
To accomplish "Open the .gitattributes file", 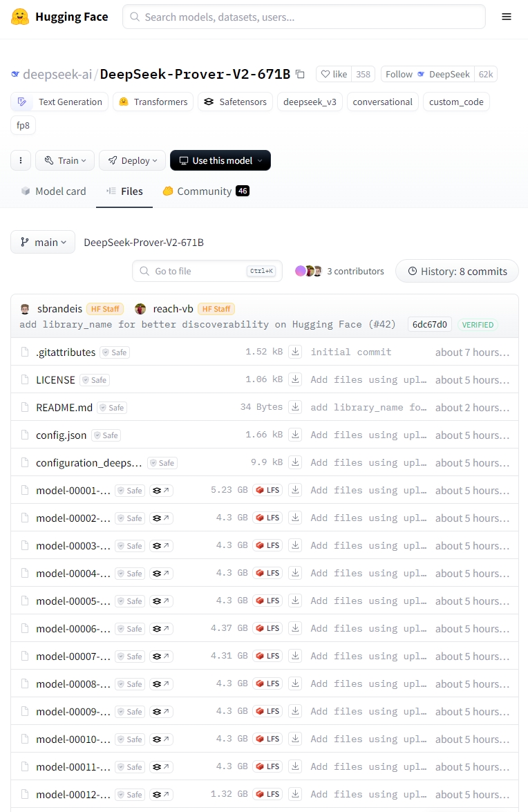I will click(x=66, y=352).
